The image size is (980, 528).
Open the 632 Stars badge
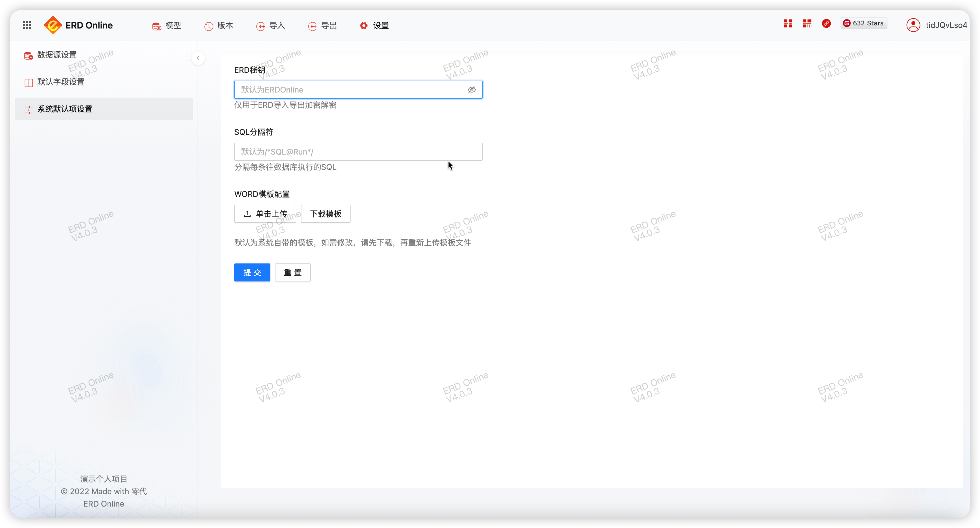tap(864, 23)
